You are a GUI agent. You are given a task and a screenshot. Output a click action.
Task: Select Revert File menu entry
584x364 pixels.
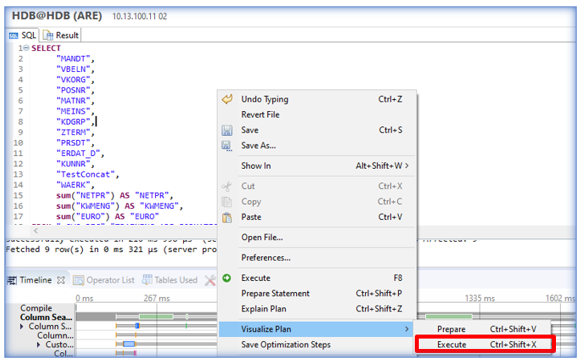317,115
